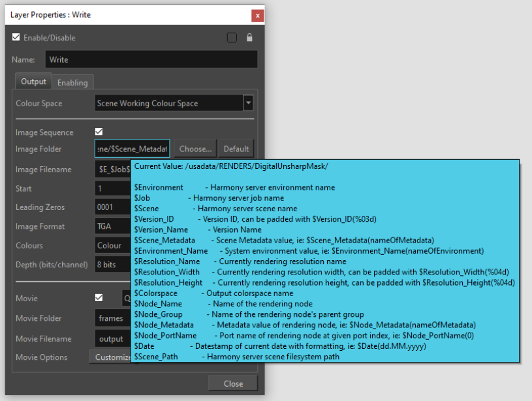Click the Image Sequence label

coord(44,132)
